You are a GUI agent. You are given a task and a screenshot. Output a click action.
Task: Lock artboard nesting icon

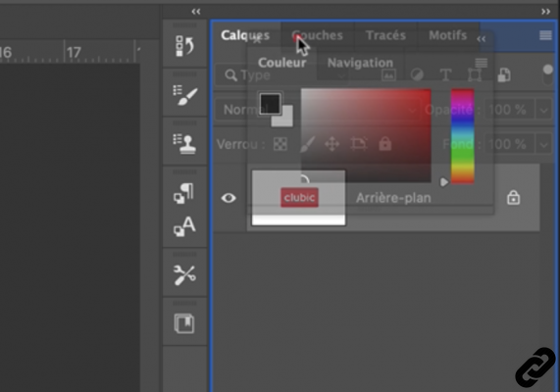(x=359, y=144)
